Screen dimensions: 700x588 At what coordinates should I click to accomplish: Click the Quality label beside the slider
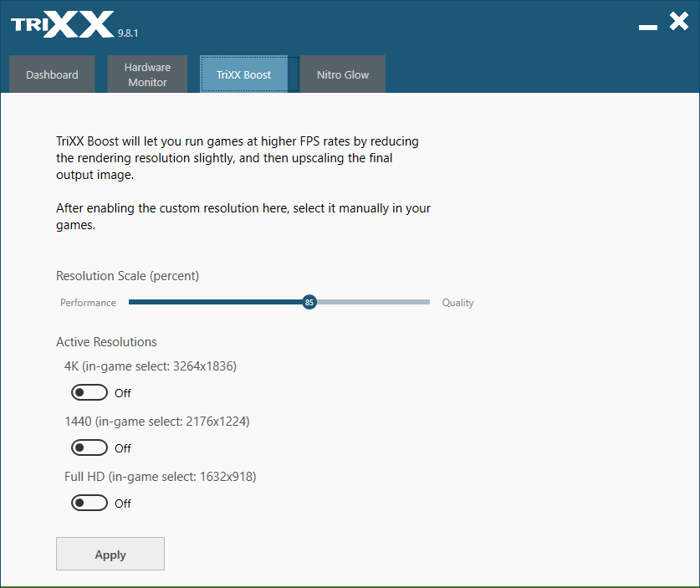click(x=457, y=303)
